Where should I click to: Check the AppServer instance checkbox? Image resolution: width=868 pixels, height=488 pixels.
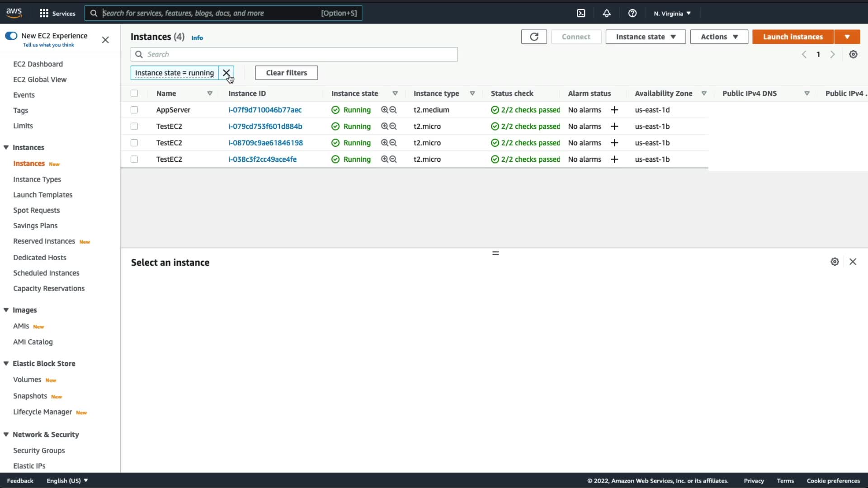tap(134, 110)
